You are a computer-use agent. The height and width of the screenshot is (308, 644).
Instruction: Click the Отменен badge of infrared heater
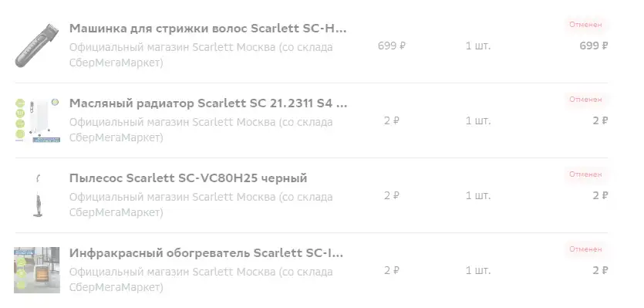585,249
